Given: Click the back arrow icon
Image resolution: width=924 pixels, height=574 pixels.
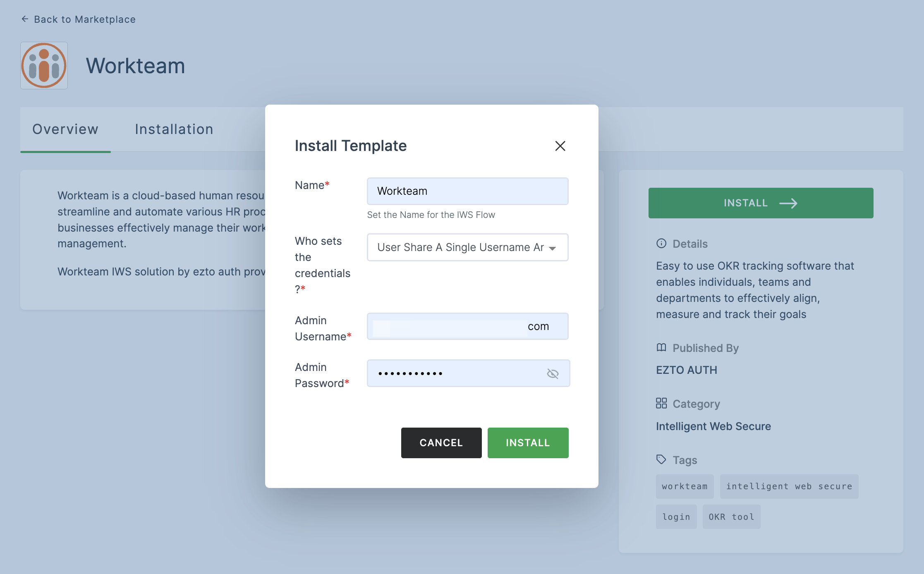Looking at the screenshot, I should click(x=25, y=19).
